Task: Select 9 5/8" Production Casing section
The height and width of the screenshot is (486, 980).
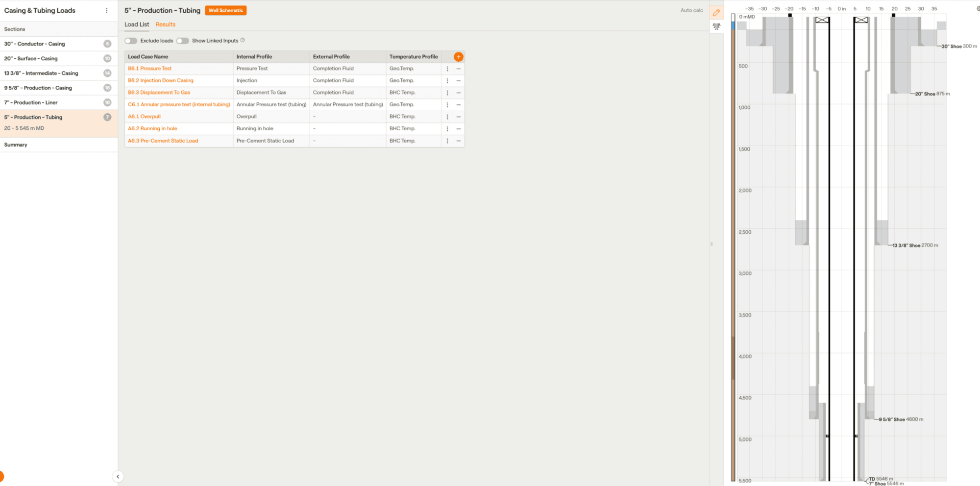Action: 38,88
